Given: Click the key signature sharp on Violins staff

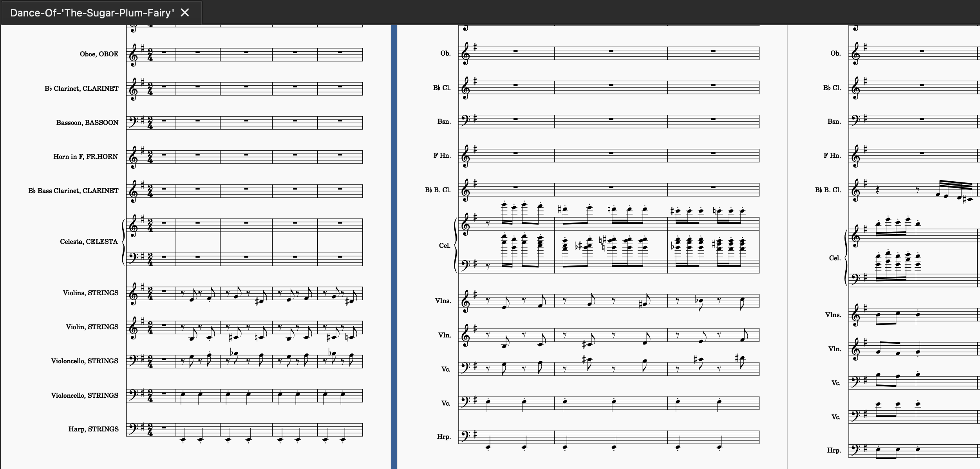Looking at the screenshot, I should (143, 287).
